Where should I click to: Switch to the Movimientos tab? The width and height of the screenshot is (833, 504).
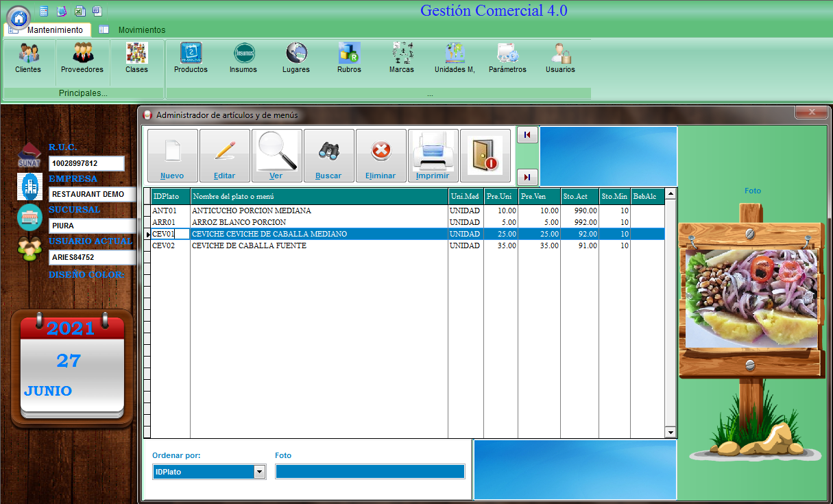(141, 30)
